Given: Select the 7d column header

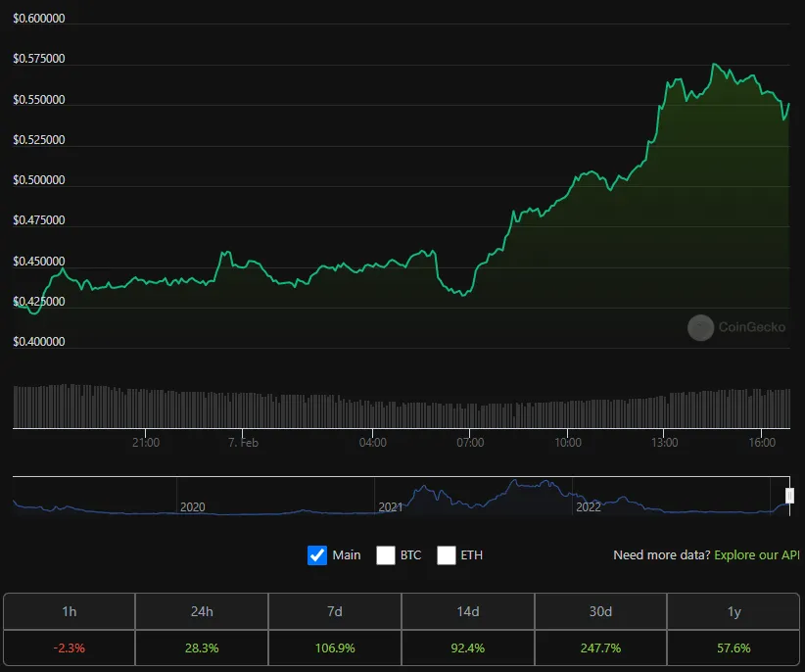Looking at the screenshot, I should (x=335, y=611).
